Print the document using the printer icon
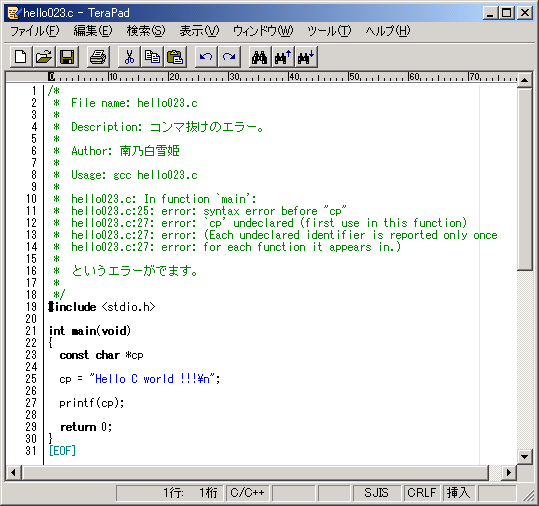The image size is (539, 506). [98, 57]
